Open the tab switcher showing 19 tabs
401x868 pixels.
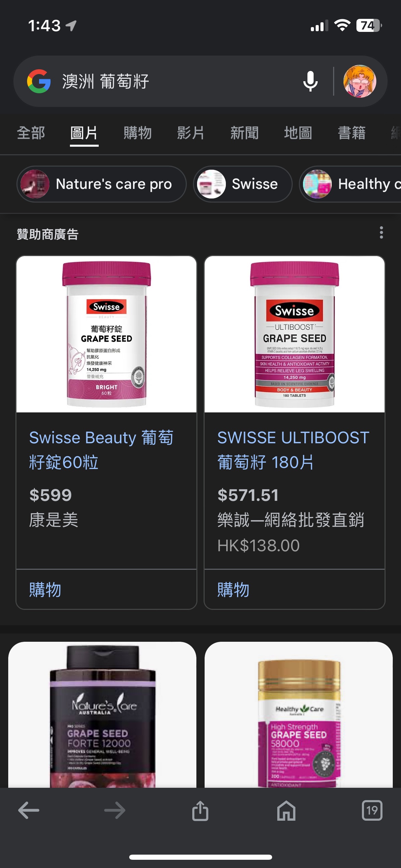372,810
